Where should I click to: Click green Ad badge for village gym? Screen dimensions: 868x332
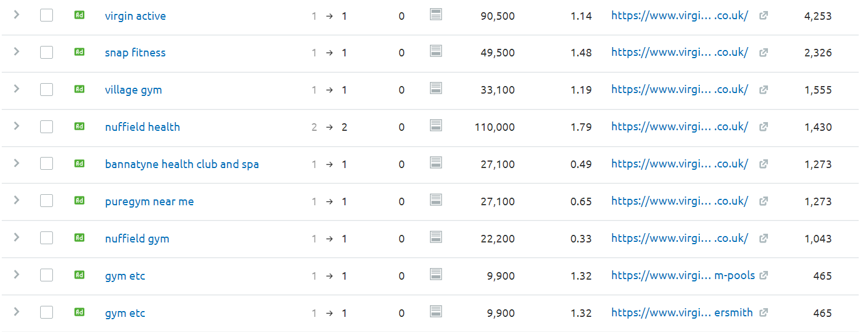80,89
